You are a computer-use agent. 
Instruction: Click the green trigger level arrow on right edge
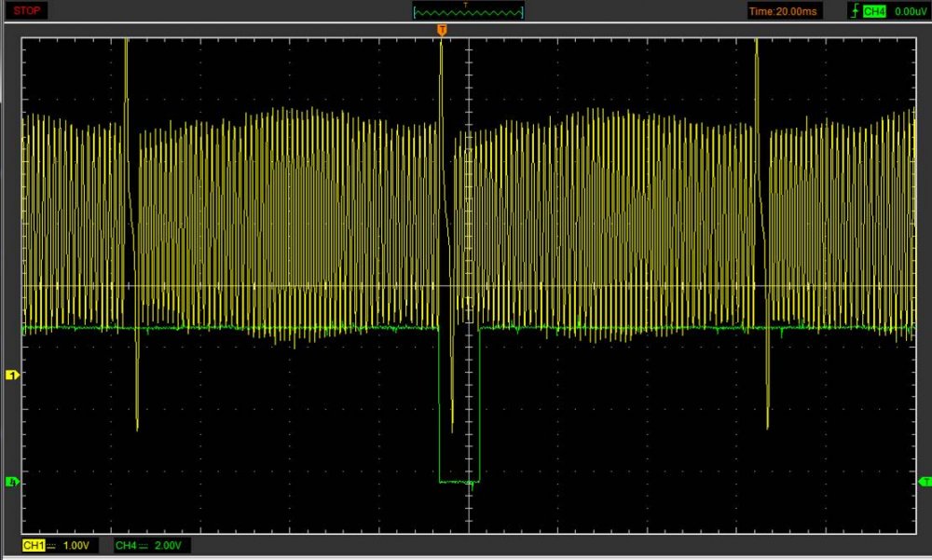pyautogui.click(x=924, y=481)
